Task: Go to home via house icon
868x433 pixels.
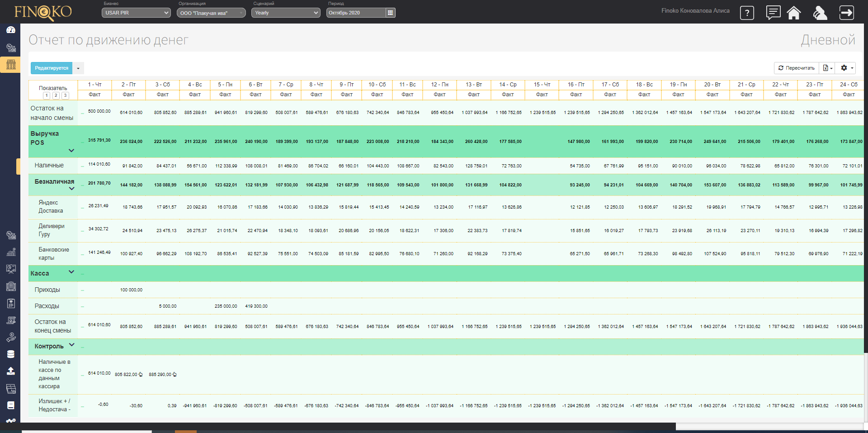Action: point(794,13)
